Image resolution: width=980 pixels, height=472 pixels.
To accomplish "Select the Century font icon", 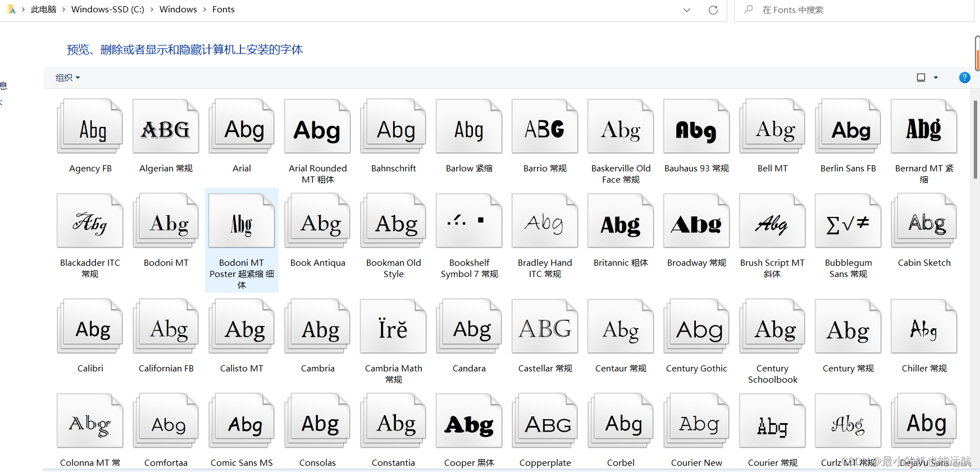I will (848, 326).
